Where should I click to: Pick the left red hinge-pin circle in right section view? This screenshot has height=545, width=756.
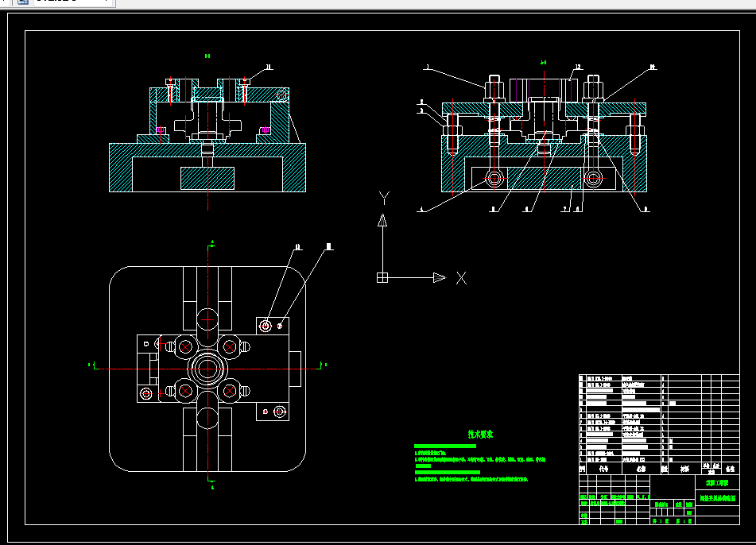[x=493, y=178]
